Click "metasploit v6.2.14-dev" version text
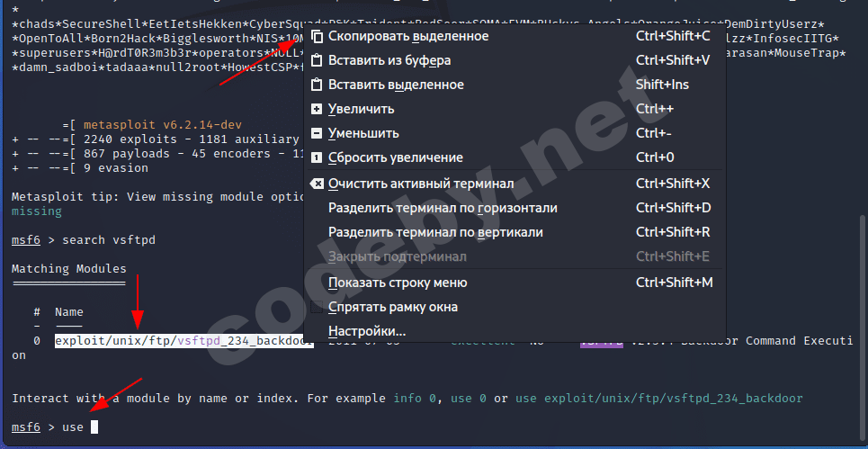The image size is (868, 449). pyautogui.click(x=163, y=125)
